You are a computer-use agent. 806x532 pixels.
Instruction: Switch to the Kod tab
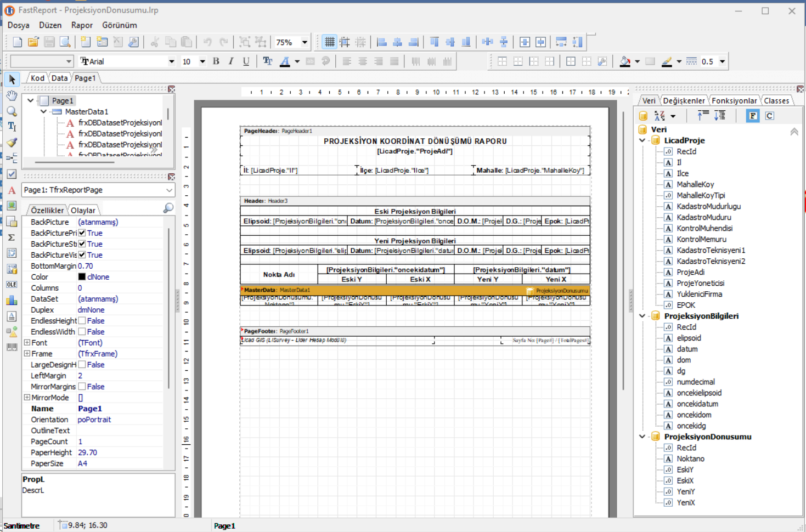(37, 78)
